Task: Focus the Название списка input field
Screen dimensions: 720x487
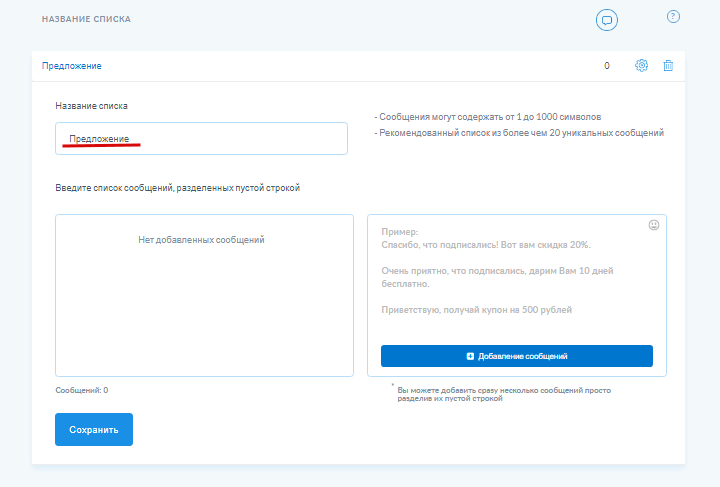Action: 201,138
